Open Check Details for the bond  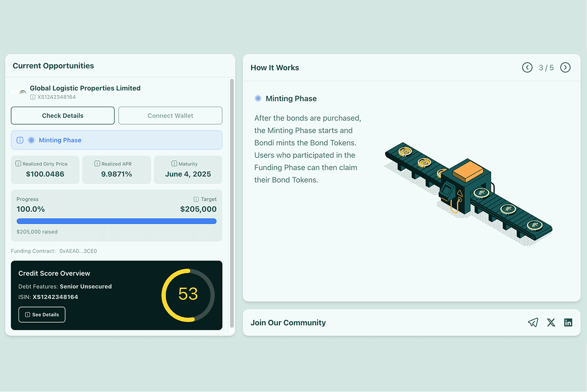click(63, 115)
